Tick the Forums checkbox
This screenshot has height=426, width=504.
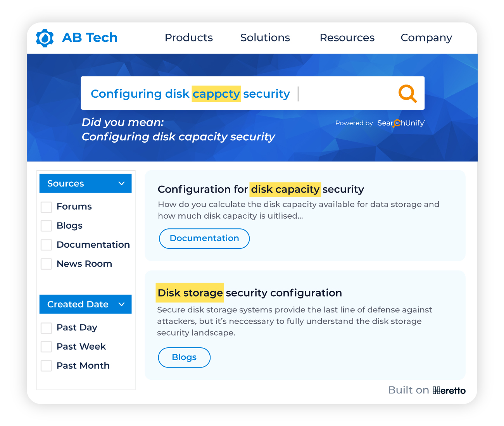[x=47, y=207]
